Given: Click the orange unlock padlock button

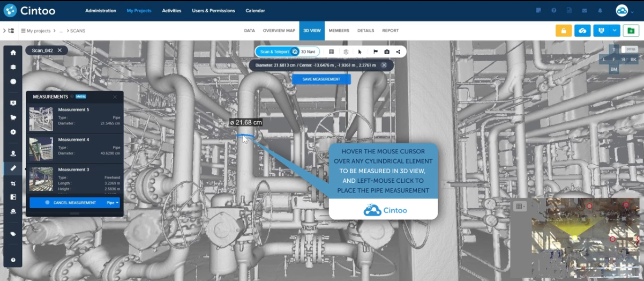Looking at the screenshot, I should pyautogui.click(x=563, y=31).
